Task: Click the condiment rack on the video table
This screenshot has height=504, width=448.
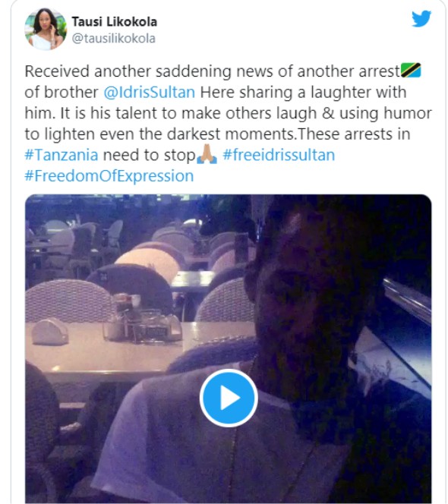Action: 142,318
